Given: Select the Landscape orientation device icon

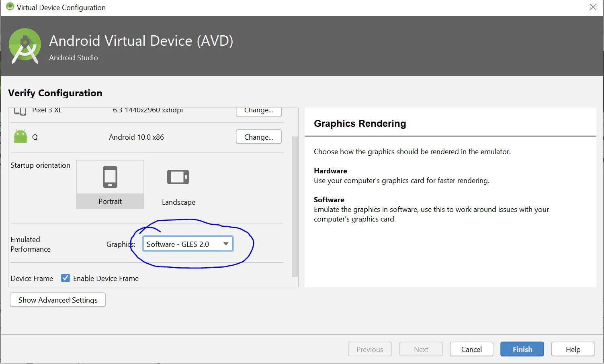Looking at the screenshot, I should point(178,177).
